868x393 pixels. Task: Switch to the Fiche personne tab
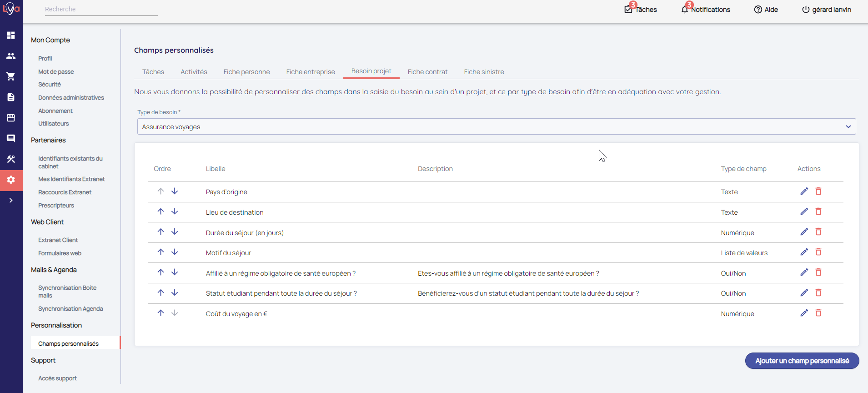tap(246, 72)
